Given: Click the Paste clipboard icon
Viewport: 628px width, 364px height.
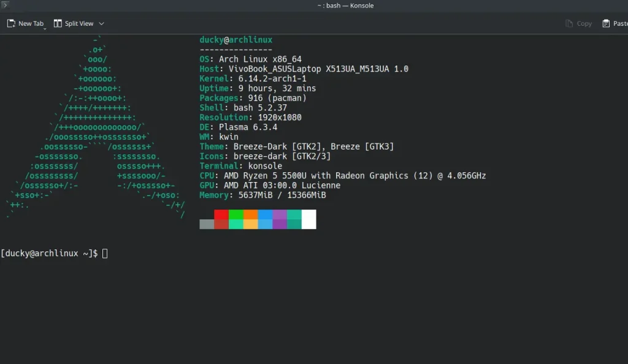Looking at the screenshot, I should [606, 24].
